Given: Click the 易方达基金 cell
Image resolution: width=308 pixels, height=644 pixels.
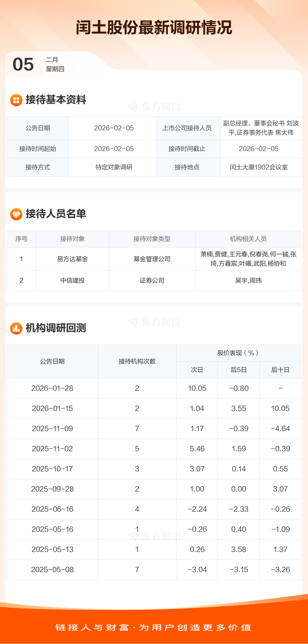Looking at the screenshot, I should 73,259.
